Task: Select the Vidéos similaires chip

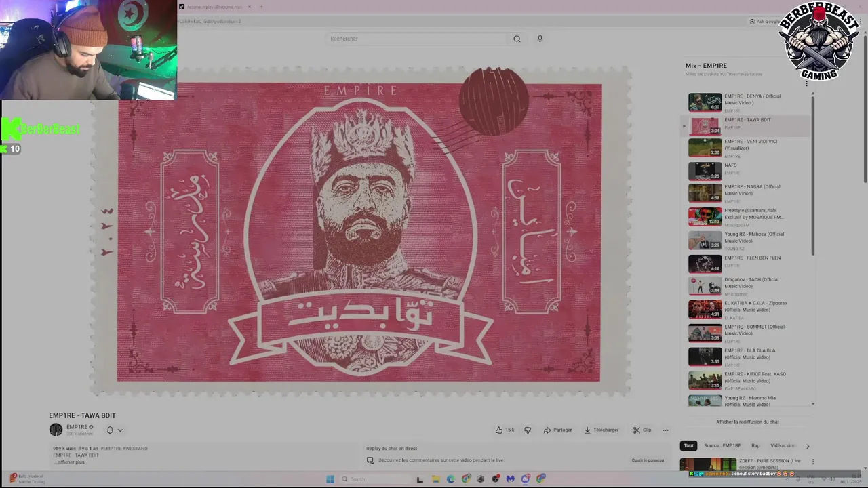Action: 783,445
